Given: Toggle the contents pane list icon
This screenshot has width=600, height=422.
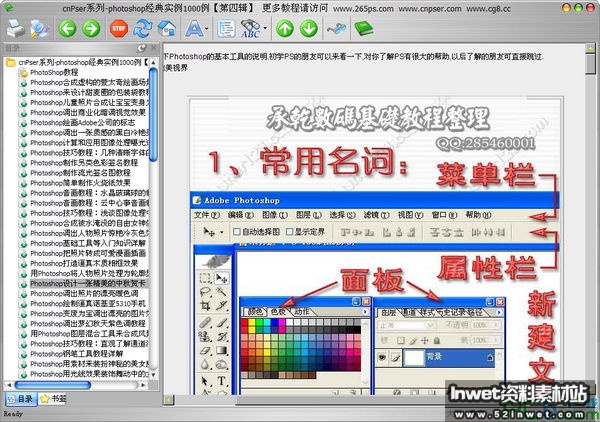Looking at the screenshot, I should [227, 29].
